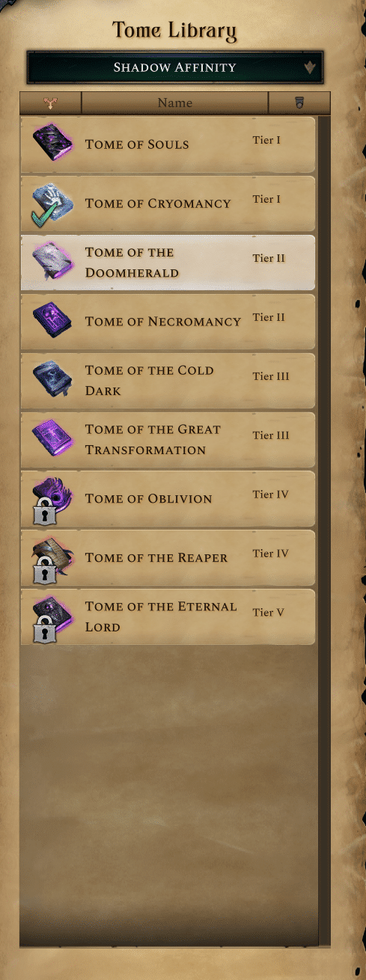Sort the list by the Name column
Image resolution: width=366 pixels, height=980 pixels.
point(174,102)
